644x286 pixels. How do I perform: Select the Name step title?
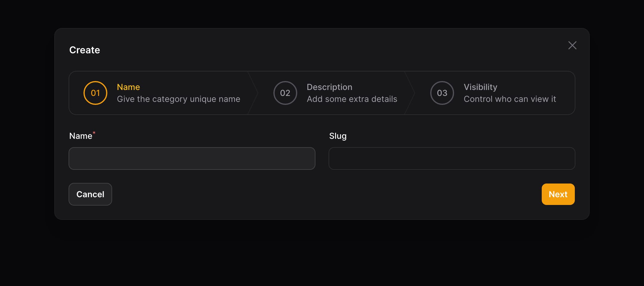[129, 87]
